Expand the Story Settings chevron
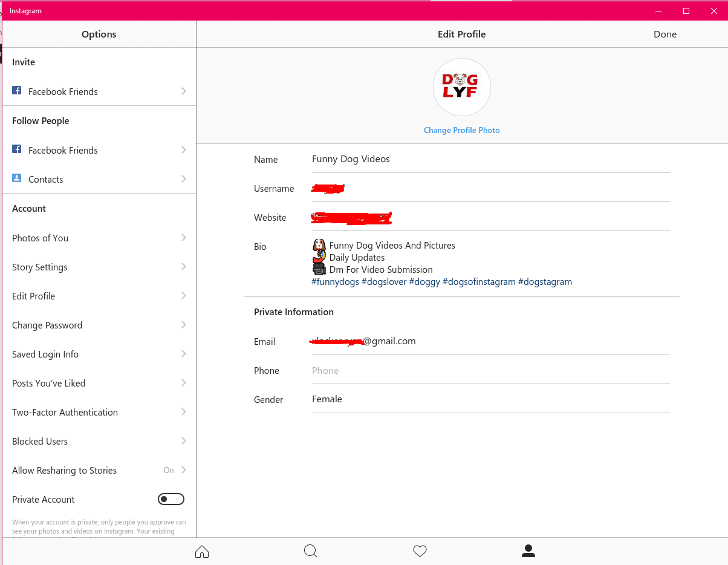 click(183, 267)
